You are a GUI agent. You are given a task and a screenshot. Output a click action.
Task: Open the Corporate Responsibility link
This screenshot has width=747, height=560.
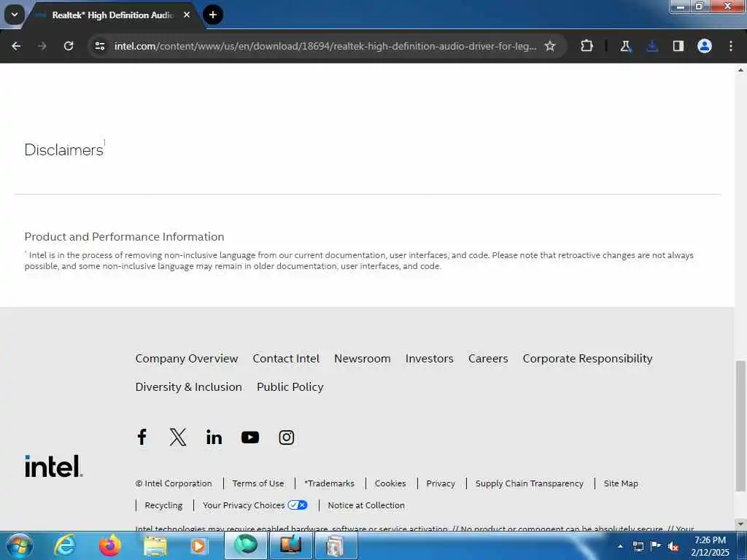coord(587,359)
